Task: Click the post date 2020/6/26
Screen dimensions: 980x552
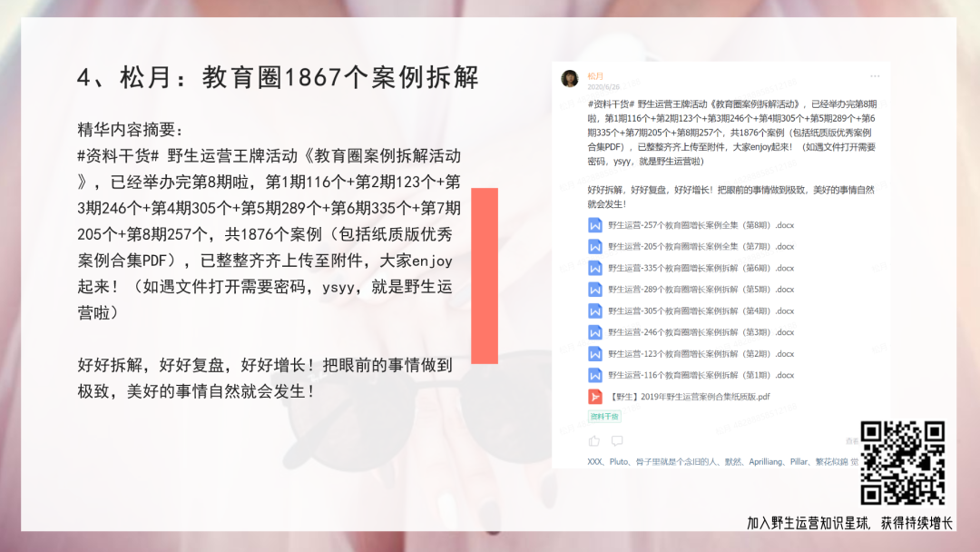Action: [603, 87]
